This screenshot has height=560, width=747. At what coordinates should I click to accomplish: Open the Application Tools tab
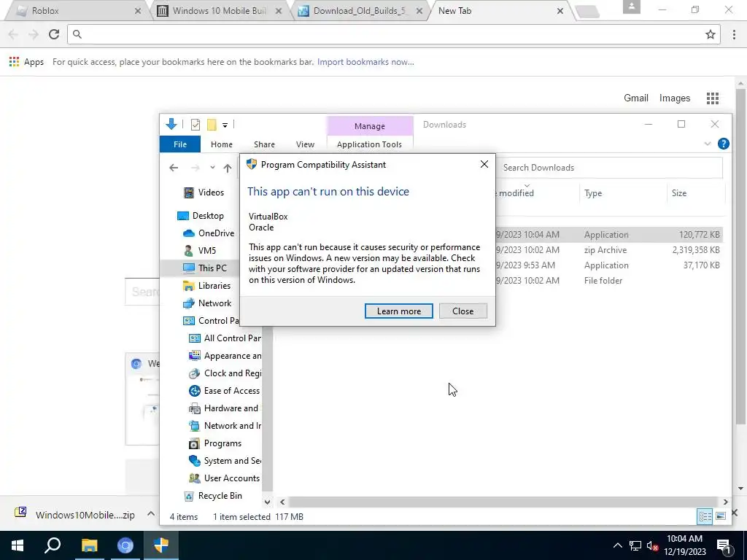pyautogui.click(x=369, y=144)
